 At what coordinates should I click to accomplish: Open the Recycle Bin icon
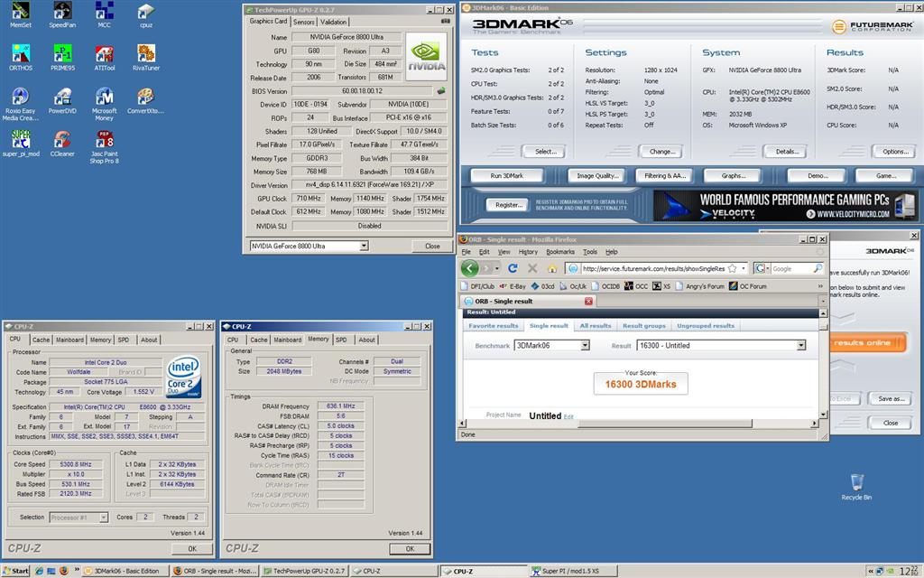856,487
